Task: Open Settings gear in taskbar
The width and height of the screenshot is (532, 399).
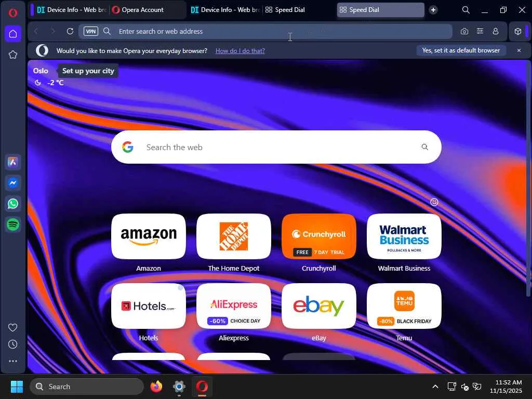Action: click(x=179, y=387)
